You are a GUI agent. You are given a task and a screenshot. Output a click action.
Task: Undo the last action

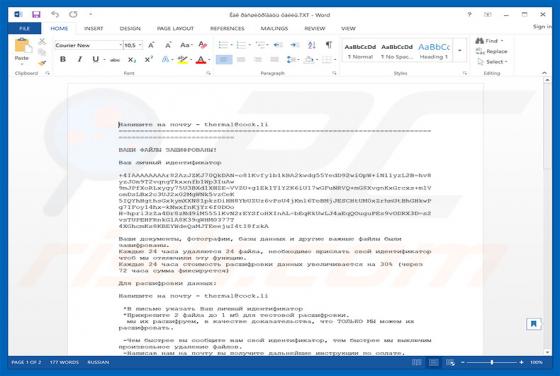click(55, 14)
